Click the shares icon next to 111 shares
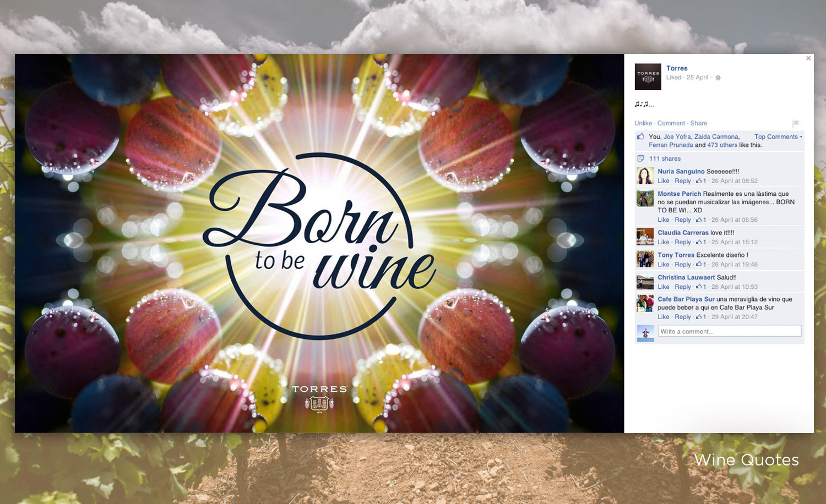This screenshot has width=826, height=504. pyautogui.click(x=641, y=158)
